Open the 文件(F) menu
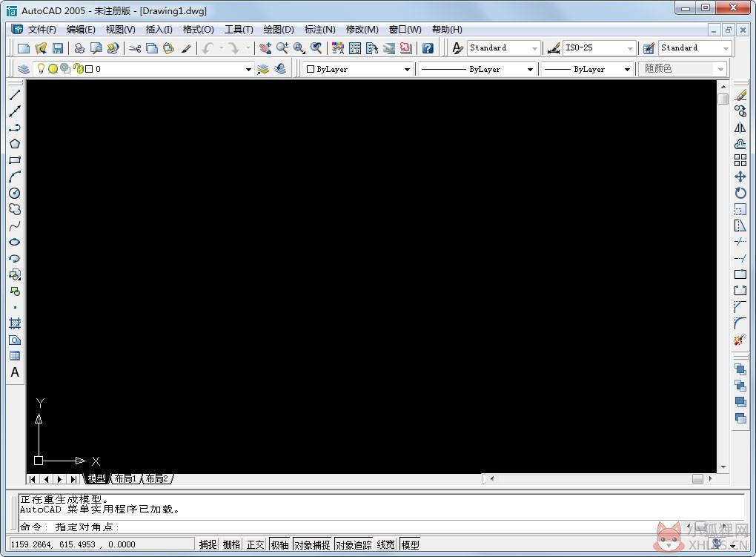 (42, 30)
